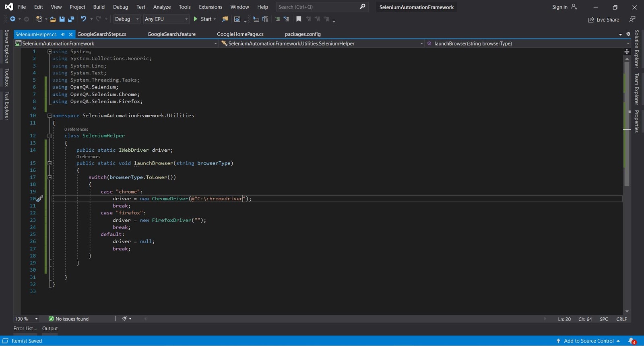
Task: Click the Send Feedback icon
Action: pos(632,19)
